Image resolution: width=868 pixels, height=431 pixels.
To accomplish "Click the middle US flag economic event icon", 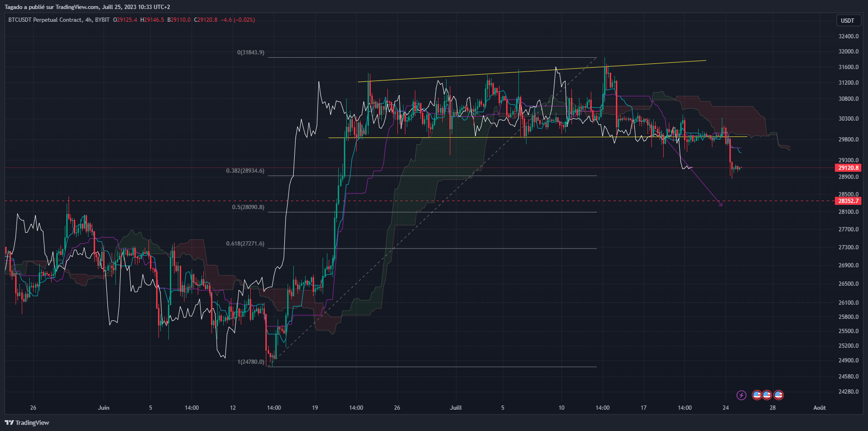I will (767, 396).
